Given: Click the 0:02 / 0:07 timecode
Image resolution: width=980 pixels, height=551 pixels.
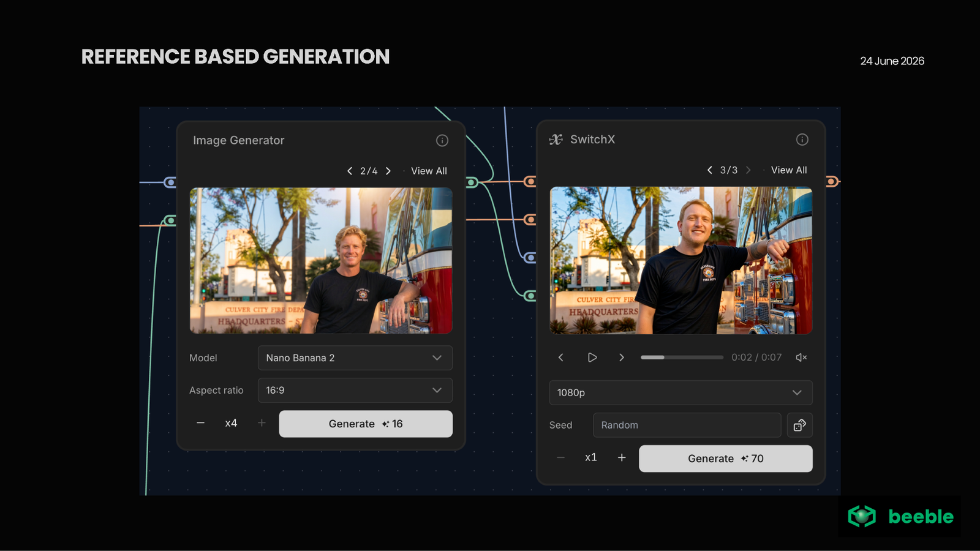Looking at the screenshot, I should point(756,358).
